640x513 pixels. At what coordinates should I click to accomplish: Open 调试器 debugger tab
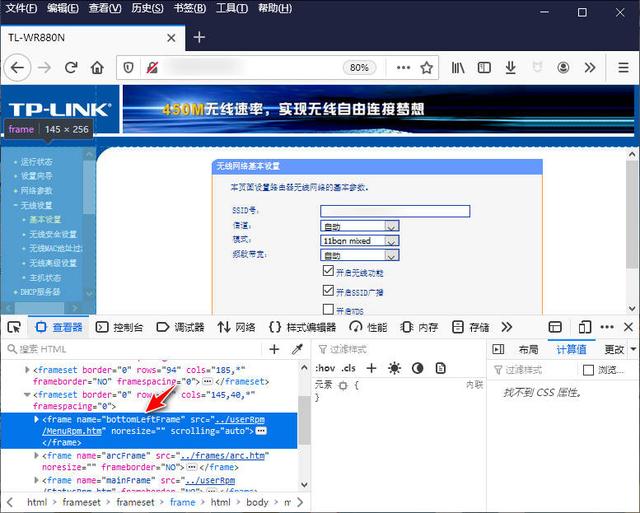point(180,327)
